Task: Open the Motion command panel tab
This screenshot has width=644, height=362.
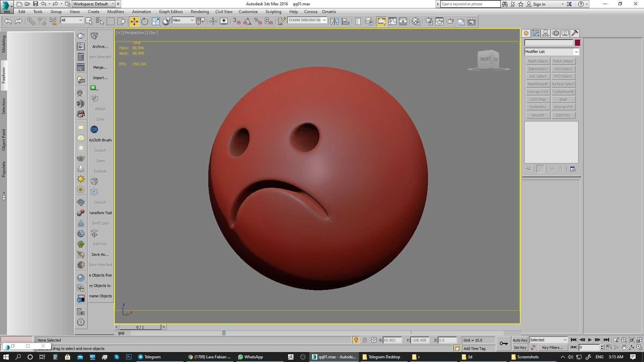Action: tap(555, 33)
